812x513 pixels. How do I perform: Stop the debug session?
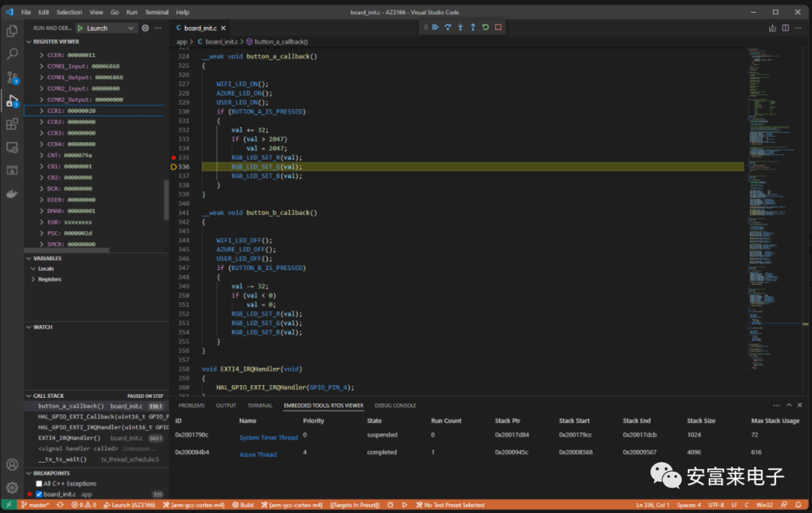pyautogui.click(x=498, y=28)
